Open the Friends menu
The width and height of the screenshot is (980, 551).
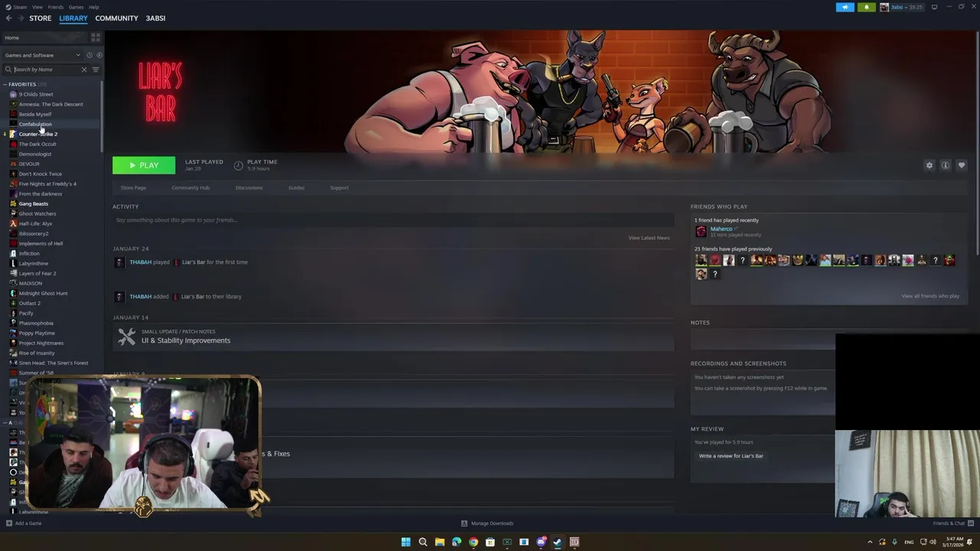click(x=56, y=7)
